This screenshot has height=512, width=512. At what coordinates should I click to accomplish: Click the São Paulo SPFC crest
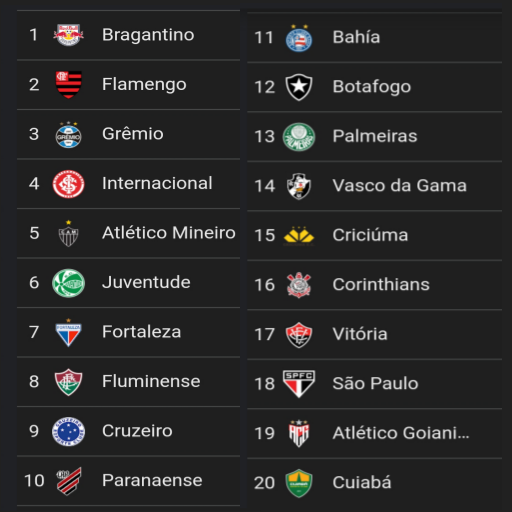coord(299,384)
